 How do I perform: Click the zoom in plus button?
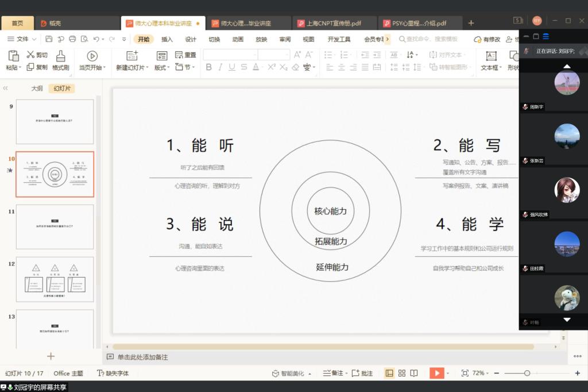pos(578,373)
